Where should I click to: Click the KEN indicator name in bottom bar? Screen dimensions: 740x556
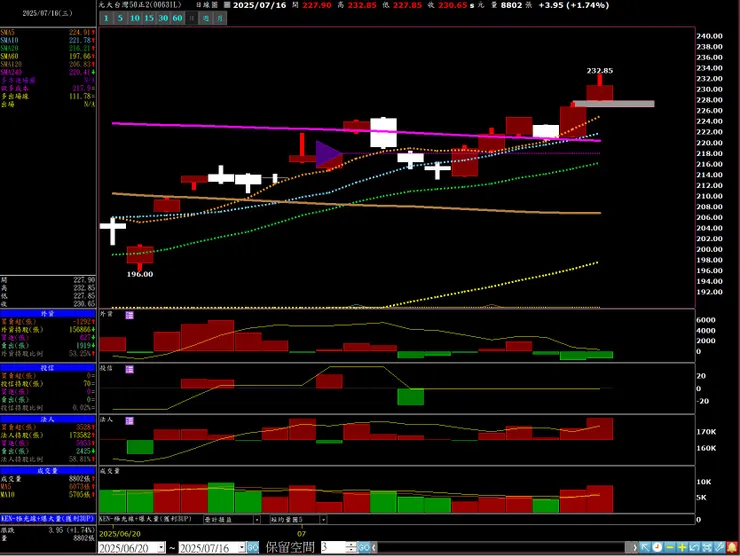pos(145,519)
